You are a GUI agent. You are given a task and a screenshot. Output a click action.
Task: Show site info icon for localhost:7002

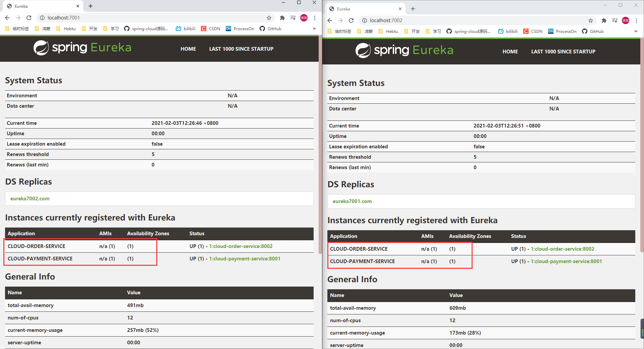[x=364, y=20]
